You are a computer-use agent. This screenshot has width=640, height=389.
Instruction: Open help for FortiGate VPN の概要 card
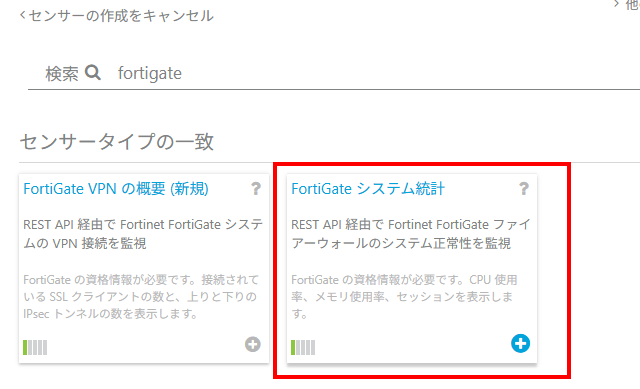coord(256,189)
